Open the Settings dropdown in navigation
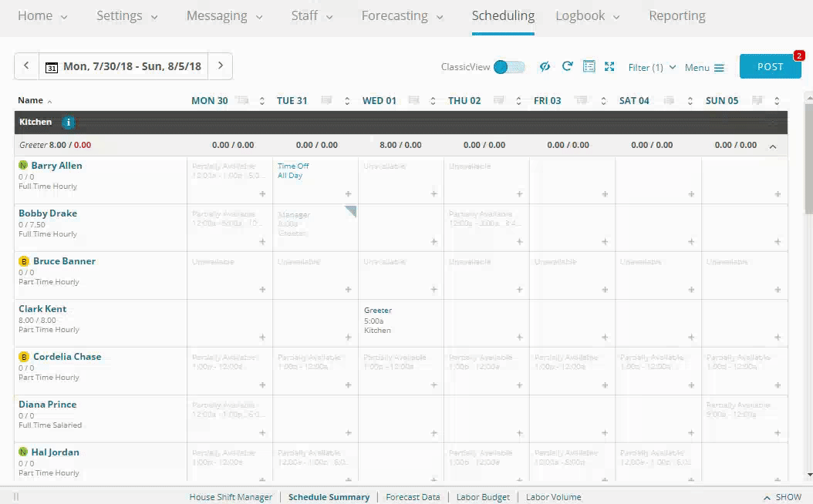The height and width of the screenshot is (504, 813). coord(127,16)
